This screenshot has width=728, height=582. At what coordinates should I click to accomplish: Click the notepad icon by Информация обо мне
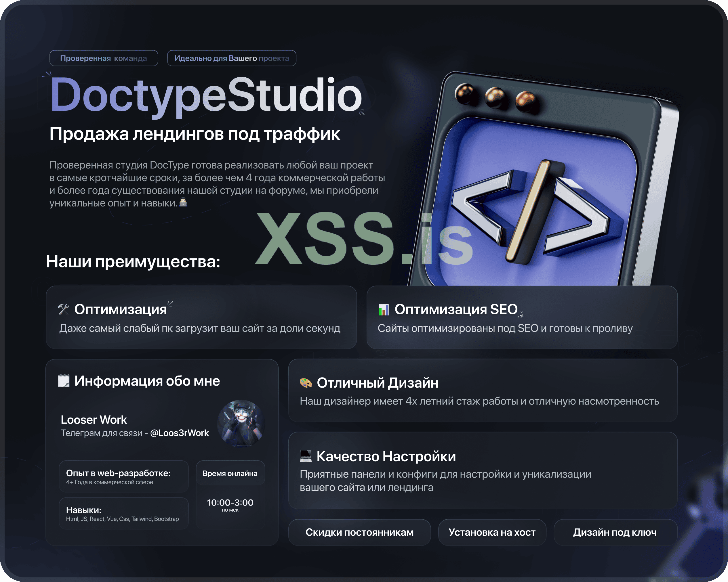[64, 381]
